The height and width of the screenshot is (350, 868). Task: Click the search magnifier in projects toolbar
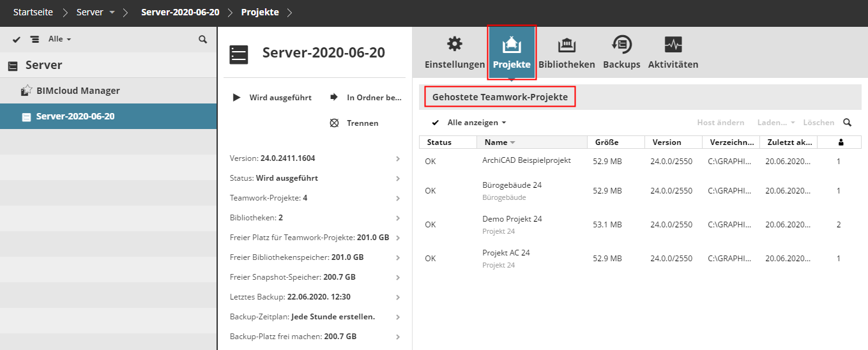click(x=848, y=123)
